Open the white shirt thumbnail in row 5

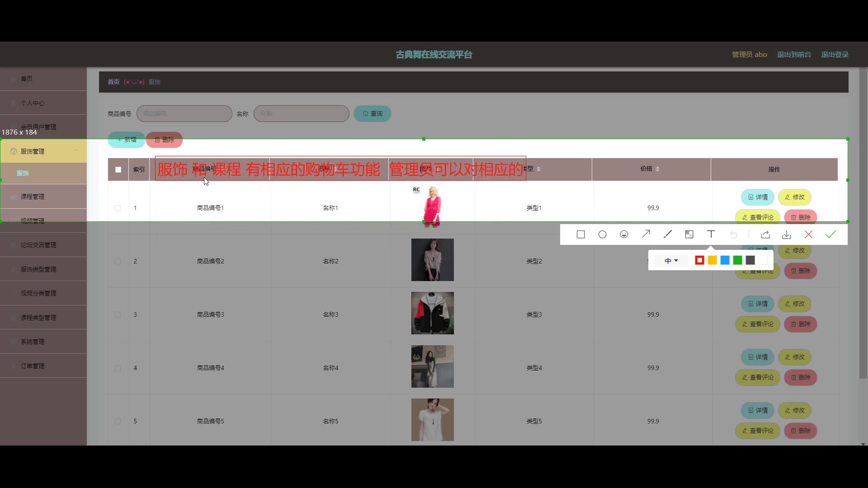432,420
